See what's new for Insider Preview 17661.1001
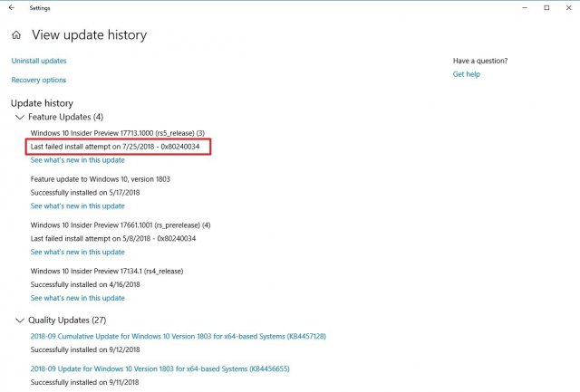 click(x=77, y=252)
